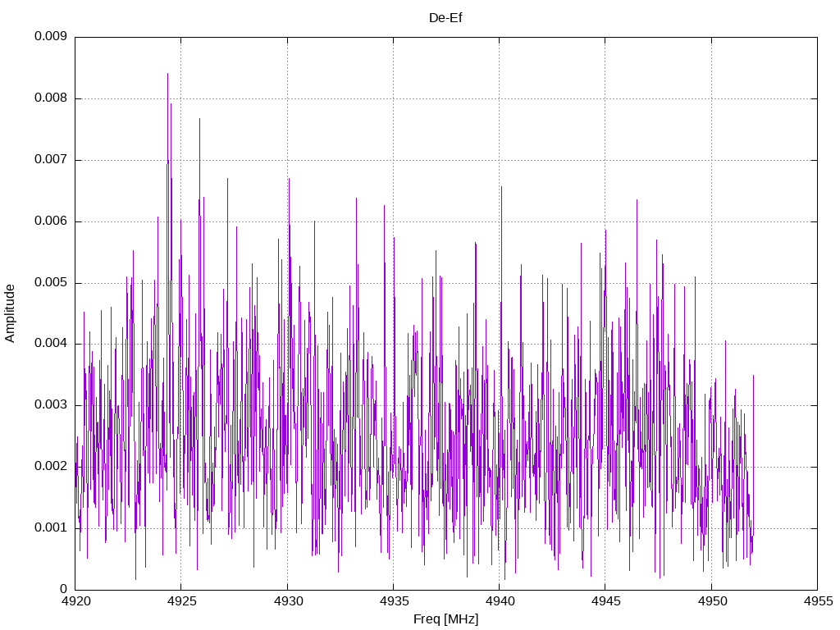Click the x-axis value 4950
The height and width of the screenshot is (630, 840).
point(713,601)
